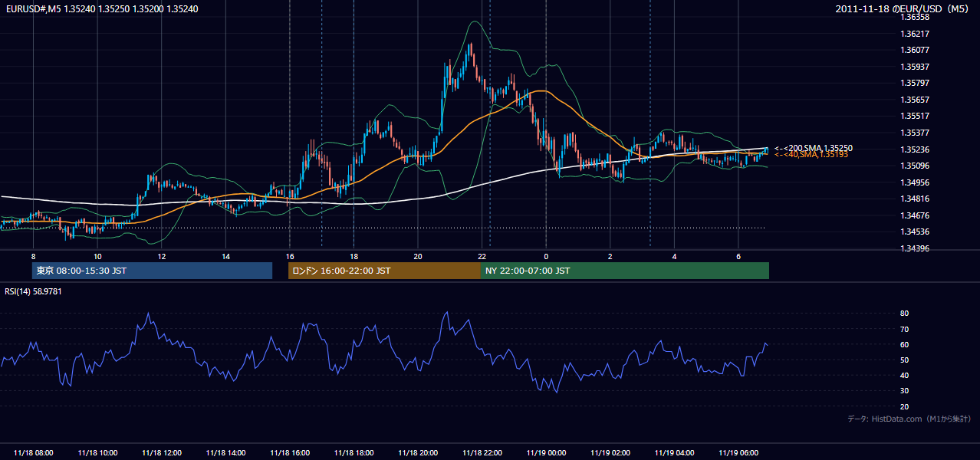980x460 pixels.
Task: Click price level 1.35657 on the axis
Action: [915, 100]
